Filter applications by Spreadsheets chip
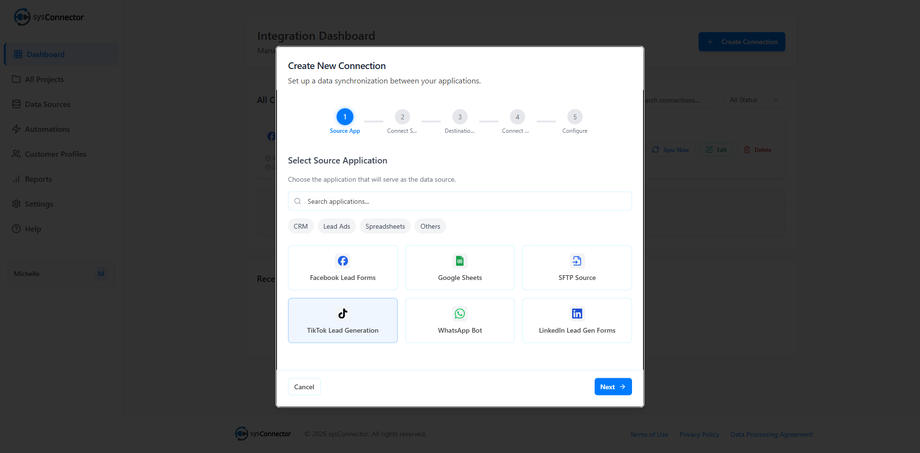The height and width of the screenshot is (453, 920). coord(385,226)
